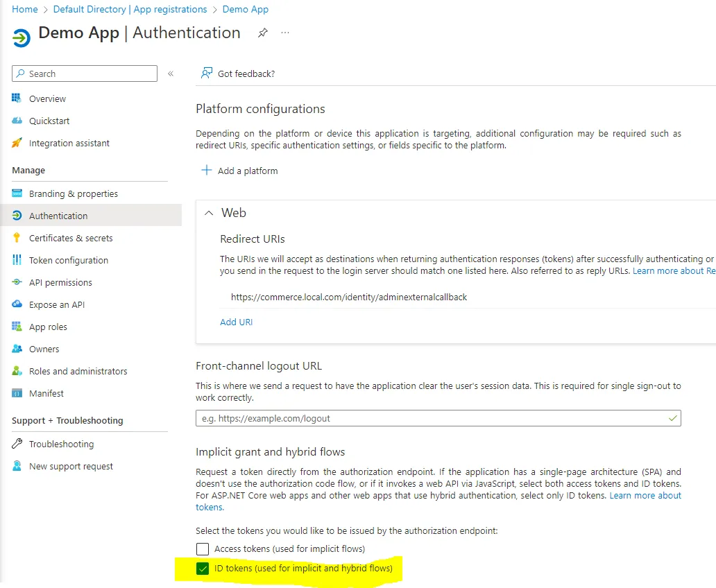The width and height of the screenshot is (716, 588).
Task: Click the Branding & properties icon
Action: [17, 193]
